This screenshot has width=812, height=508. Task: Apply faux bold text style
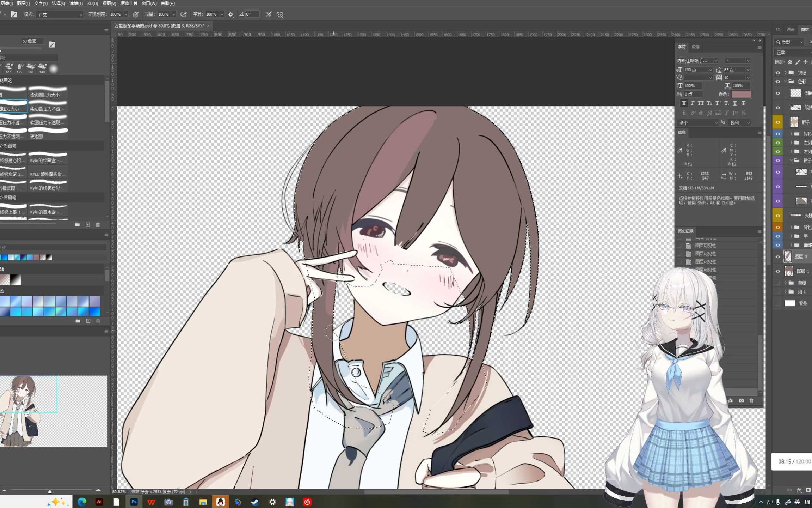pyautogui.click(x=684, y=103)
